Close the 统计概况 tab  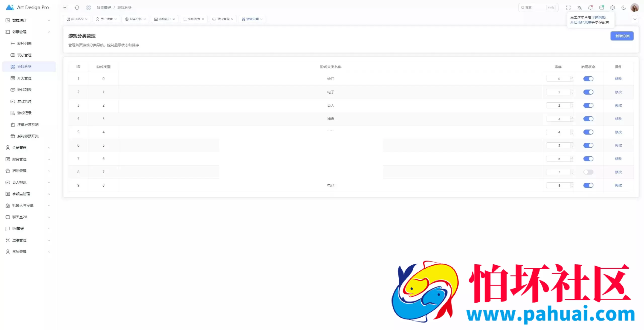pyautogui.click(x=86, y=19)
